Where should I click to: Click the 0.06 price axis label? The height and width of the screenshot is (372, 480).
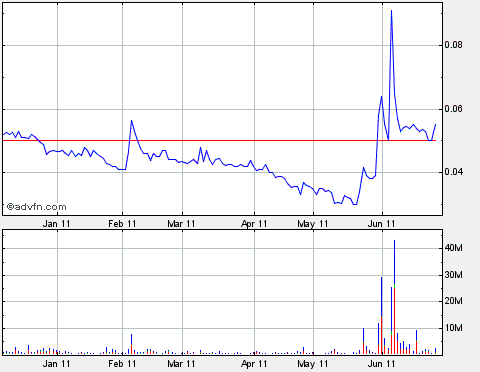pyautogui.click(x=454, y=109)
